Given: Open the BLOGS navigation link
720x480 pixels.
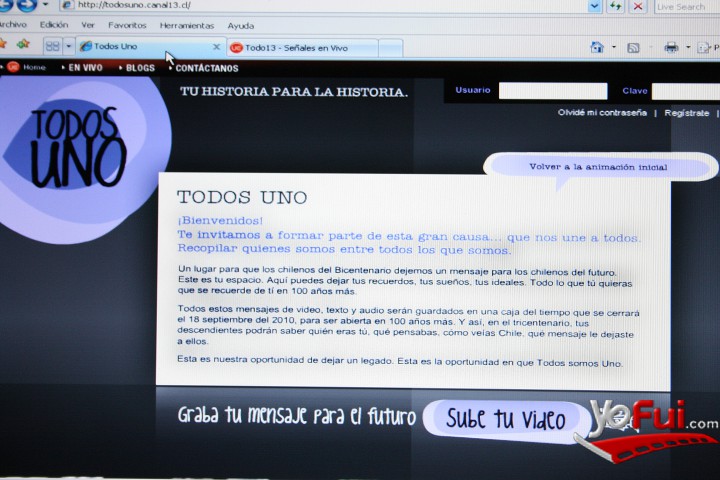Looking at the screenshot, I should (x=140, y=68).
